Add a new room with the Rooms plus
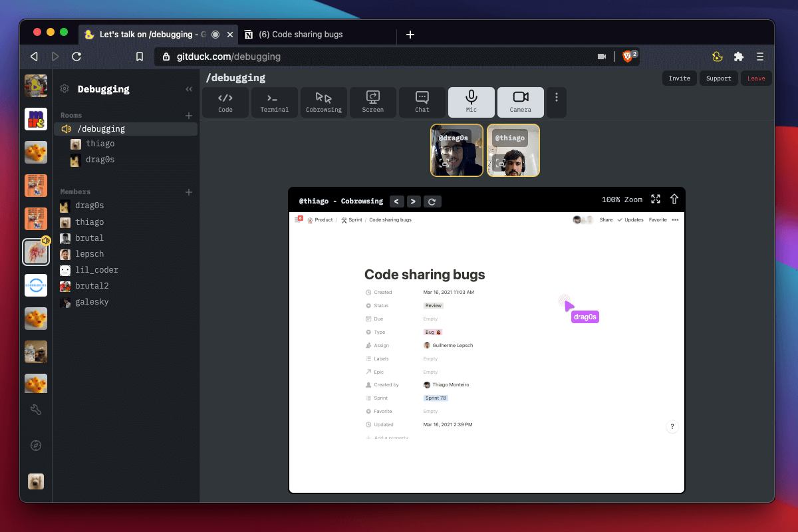 [x=189, y=116]
